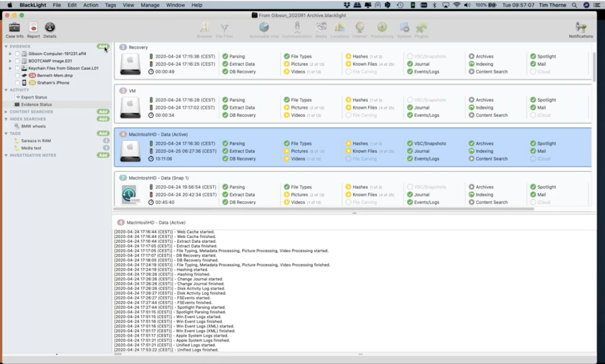Open the Bluetooth menu bar icon
Viewport: 605px width, 364px height.
pos(434,5)
